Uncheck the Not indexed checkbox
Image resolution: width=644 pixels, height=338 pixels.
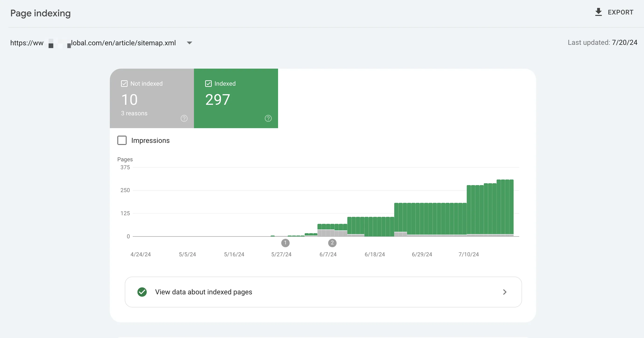pos(124,83)
